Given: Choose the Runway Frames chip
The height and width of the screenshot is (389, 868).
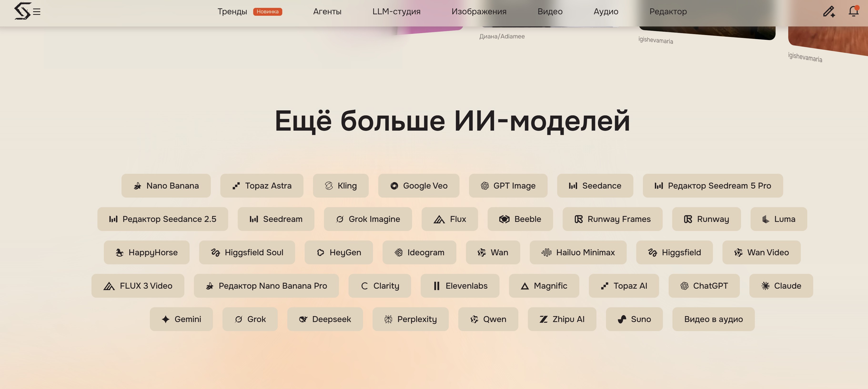Looking at the screenshot, I should tap(613, 219).
